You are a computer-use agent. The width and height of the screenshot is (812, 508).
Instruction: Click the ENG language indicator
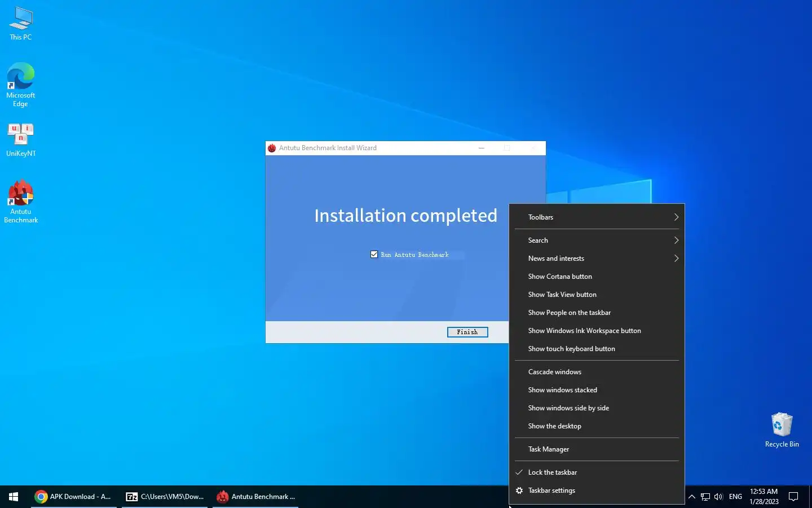(735, 497)
